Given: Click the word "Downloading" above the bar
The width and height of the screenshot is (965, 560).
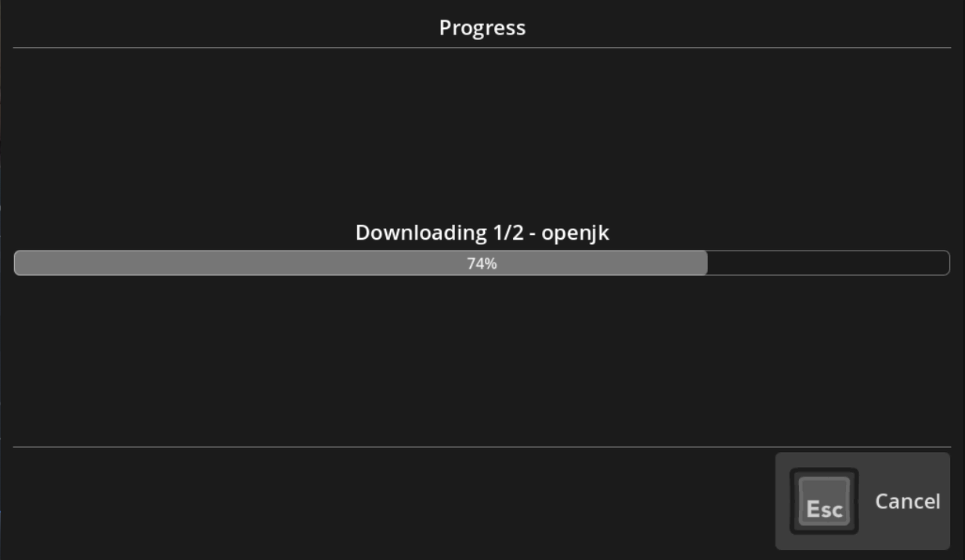Looking at the screenshot, I should [421, 233].
